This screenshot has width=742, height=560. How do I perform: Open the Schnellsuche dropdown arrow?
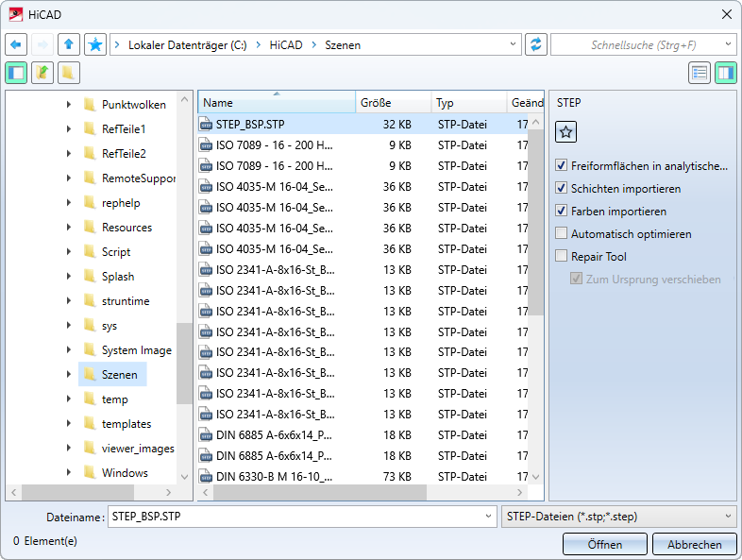pos(728,44)
